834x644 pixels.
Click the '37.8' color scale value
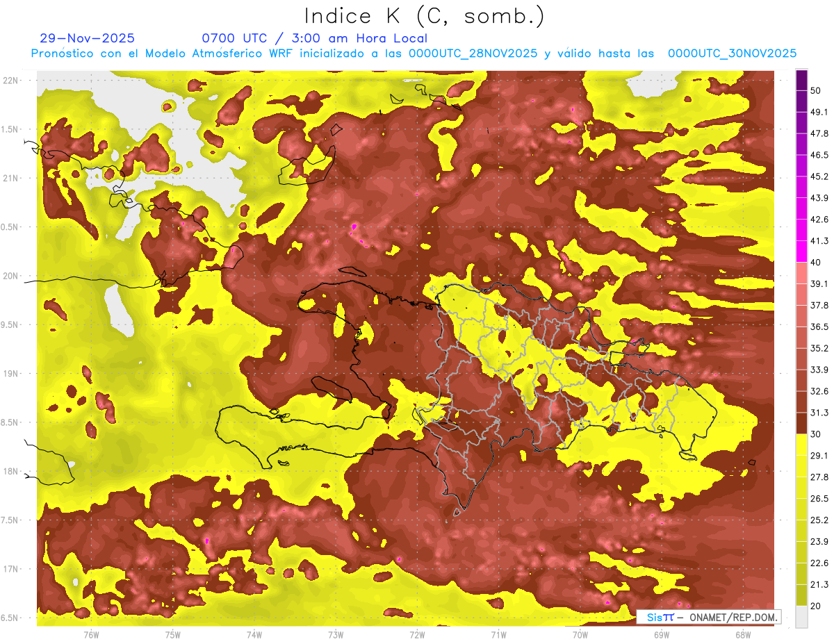819,306
